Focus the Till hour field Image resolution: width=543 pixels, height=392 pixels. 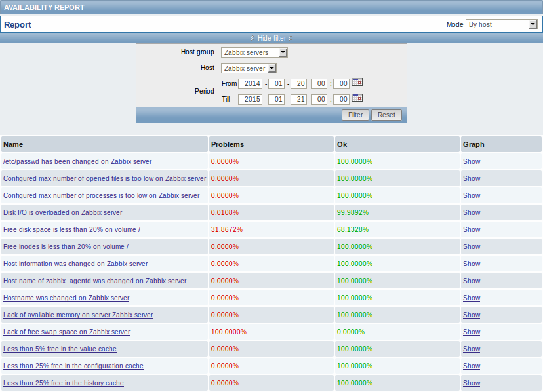click(x=319, y=100)
